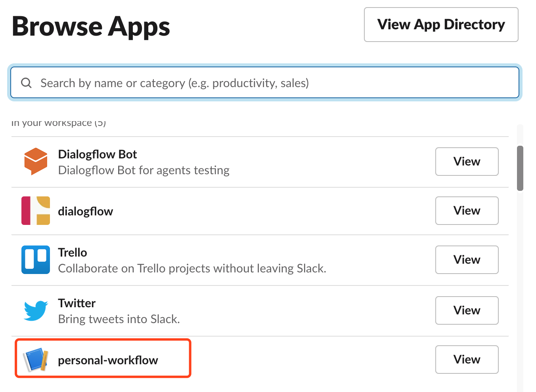View the Dialogflow Bot app
Viewport: 536px width, 392px height.
(467, 162)
